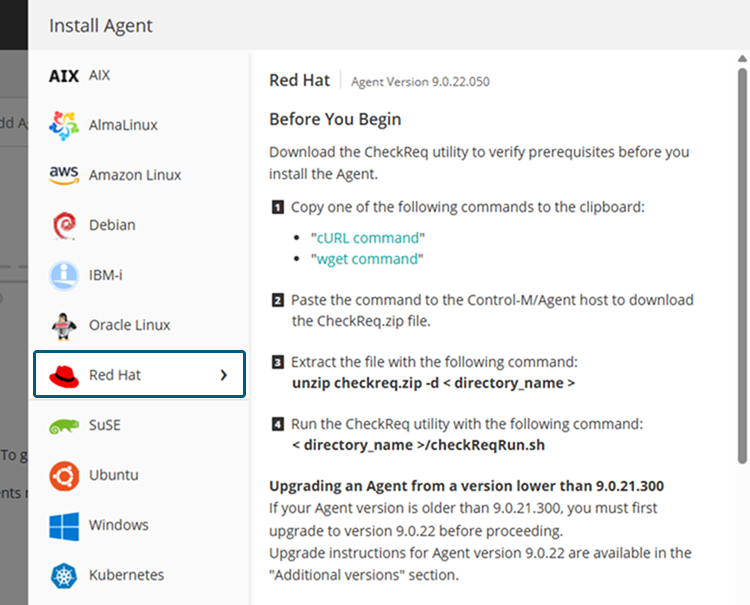Select Debian from the platform list
Viewport: 750px width, 605px height.
(112, 225)
